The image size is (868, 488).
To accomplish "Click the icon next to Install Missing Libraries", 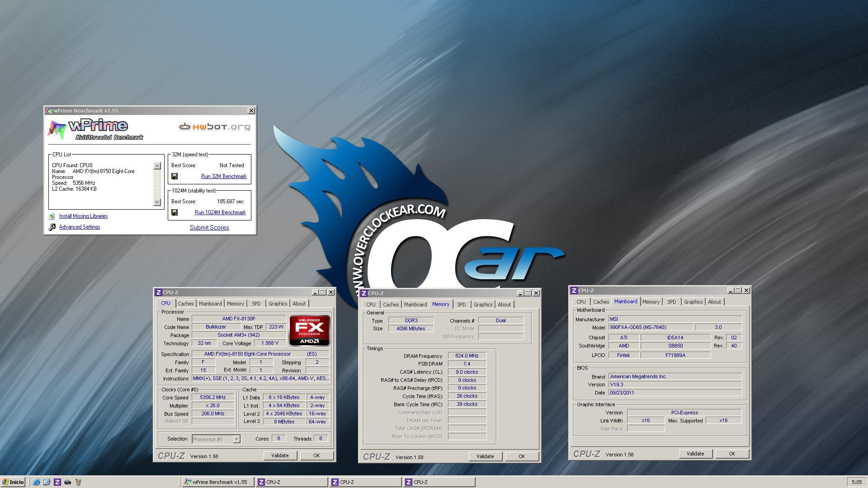I will click(52, 216).
